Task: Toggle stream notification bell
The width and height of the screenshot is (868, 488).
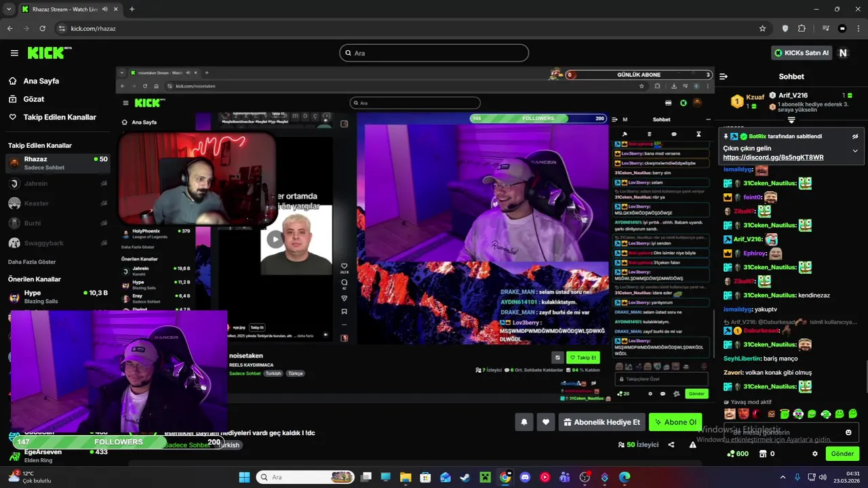Action: click(x=524, y=422)
